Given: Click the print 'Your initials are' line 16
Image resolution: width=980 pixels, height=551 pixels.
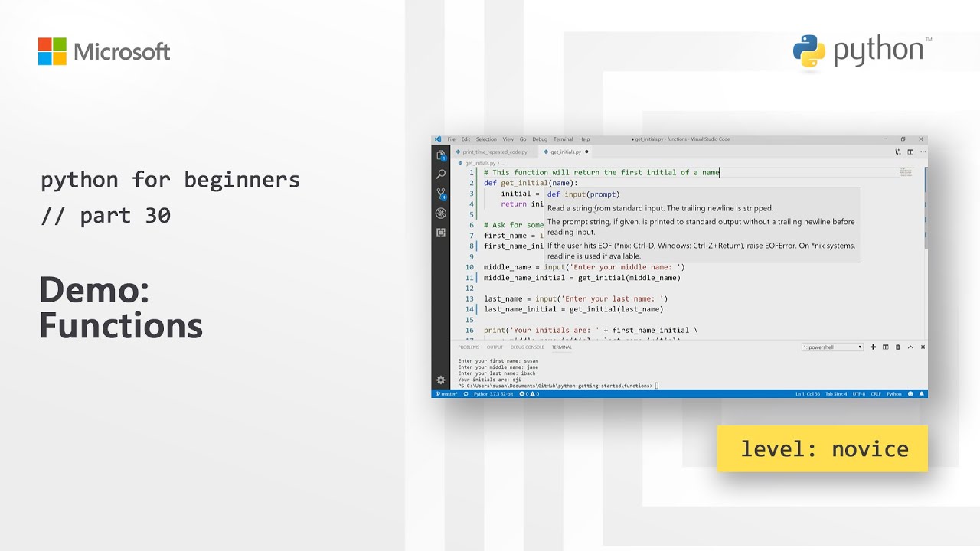Looking at the screenshot, I should (x=591, y=331).
